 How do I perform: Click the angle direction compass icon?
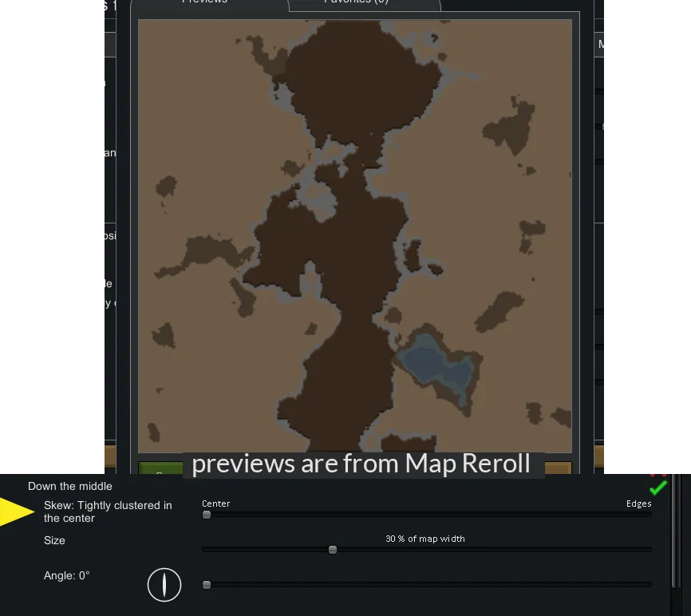164,585
